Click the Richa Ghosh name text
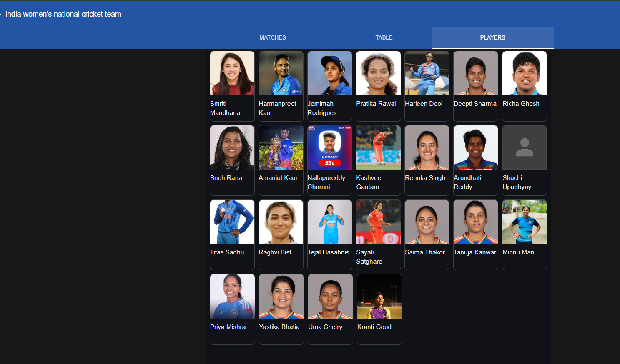The image size is (620, 364). click(x=521, y=104)
